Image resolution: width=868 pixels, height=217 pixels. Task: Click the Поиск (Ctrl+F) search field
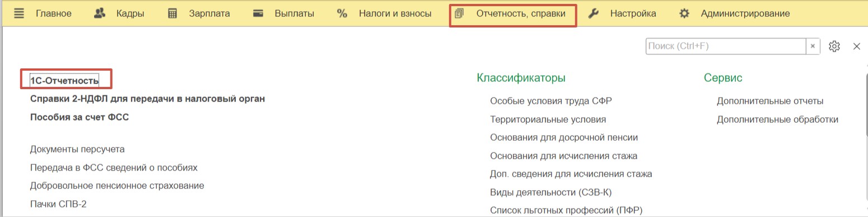(726, 47)
